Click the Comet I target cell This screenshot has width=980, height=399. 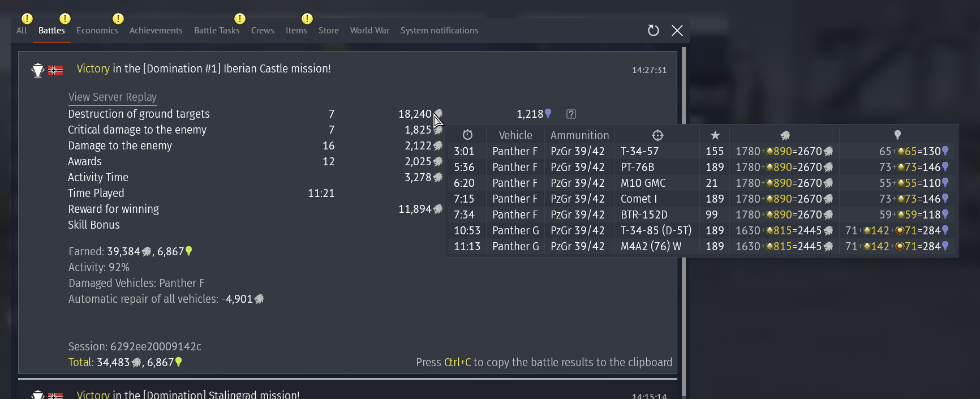pos(639,199)
